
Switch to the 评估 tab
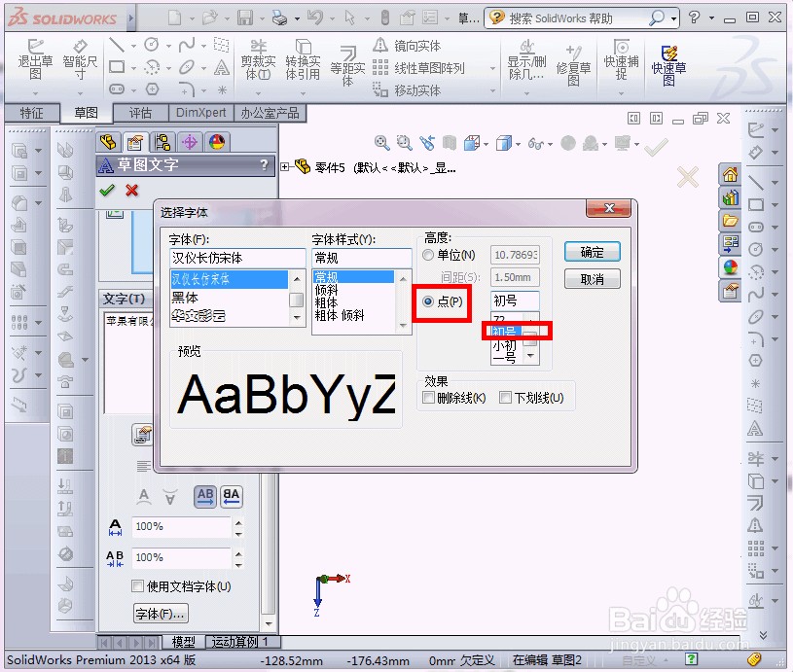click(140, 113)
